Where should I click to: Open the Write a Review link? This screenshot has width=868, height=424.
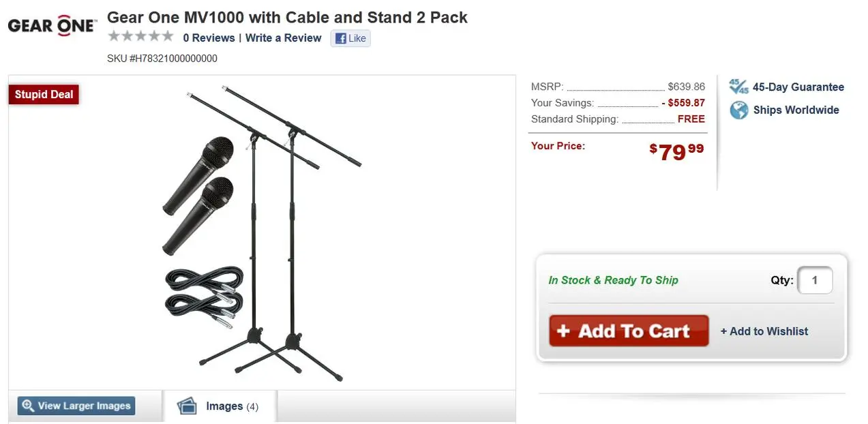283,38
